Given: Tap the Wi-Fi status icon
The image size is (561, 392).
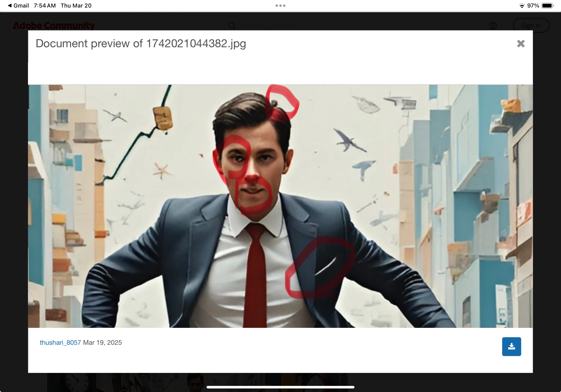Looking at the screenshot, I should pyautogui.click(x=522, y=6).
